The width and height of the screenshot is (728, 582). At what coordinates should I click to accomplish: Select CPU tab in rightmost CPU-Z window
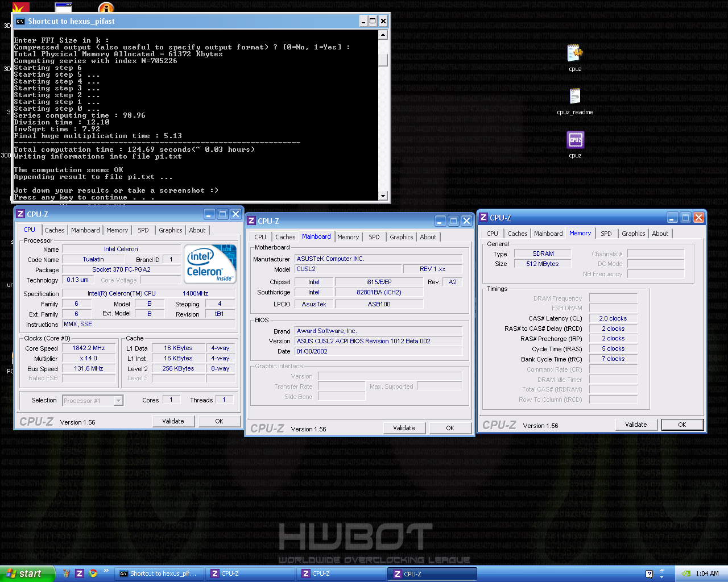pos(493,234)
